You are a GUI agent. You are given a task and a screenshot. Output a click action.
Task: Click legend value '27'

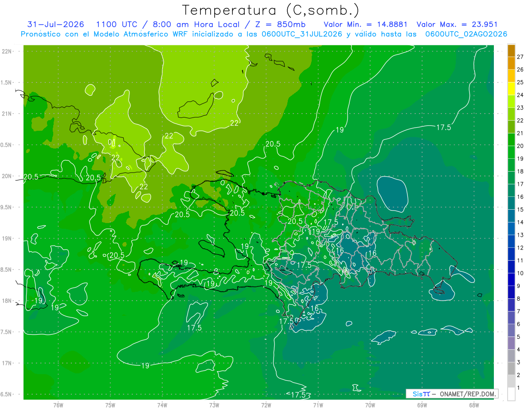[x=520, y=57]
